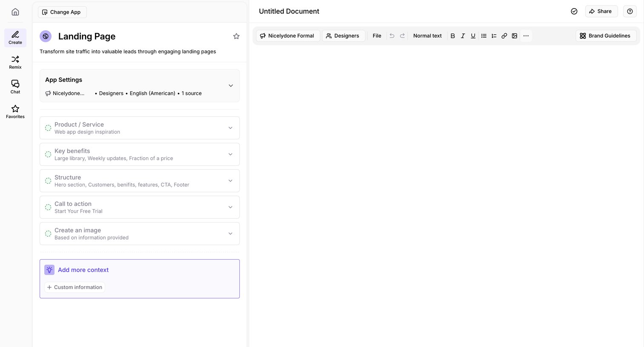Click 'Start Your Free Trial' text
This screenshot has width=644, height=347.
tap(78, 211)
